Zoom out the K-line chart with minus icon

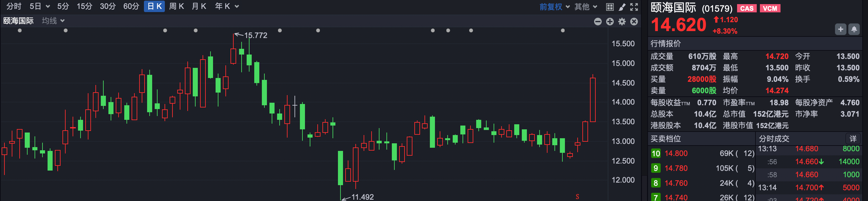(x=598, y=22)
